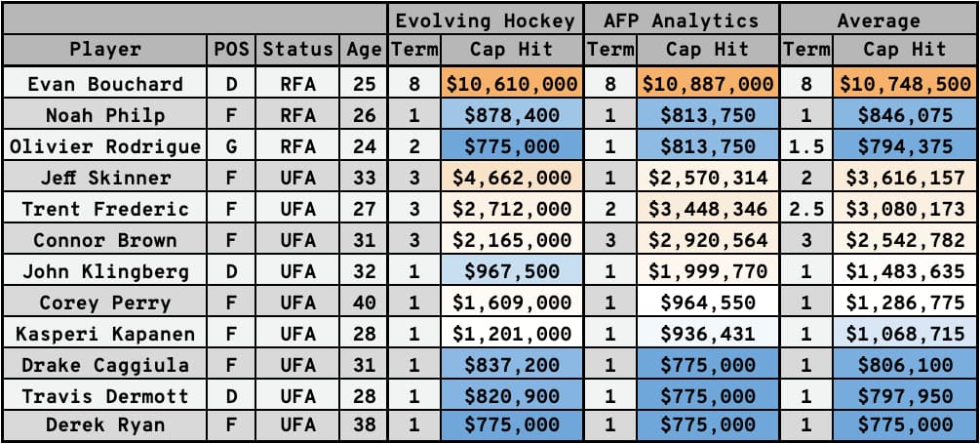Click the Derek Ryan name cell
Image resolution: width=980 pixels, height=444 pixels.
pos(105,427)
